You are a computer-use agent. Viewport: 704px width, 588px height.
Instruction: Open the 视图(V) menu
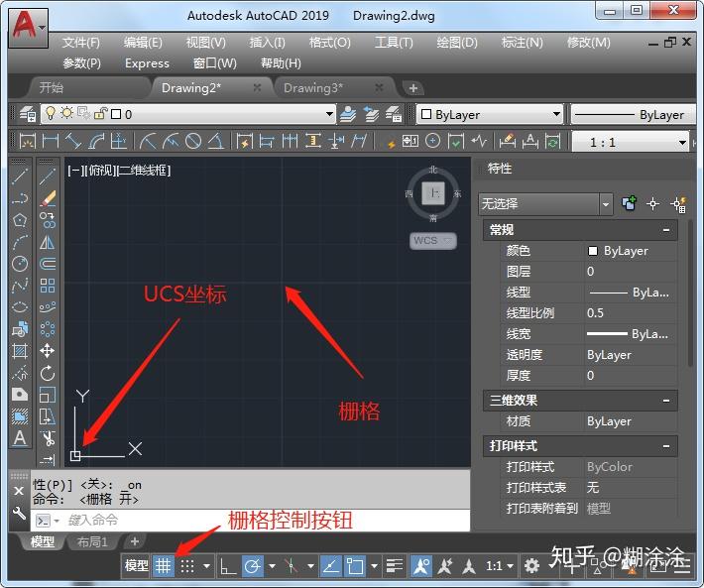tap(206, 43)
